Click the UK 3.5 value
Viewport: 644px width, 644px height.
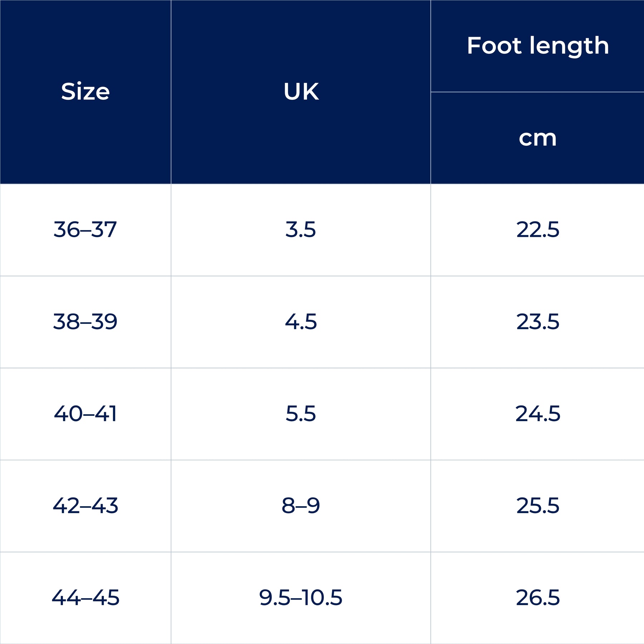click(x=301, y=229)
